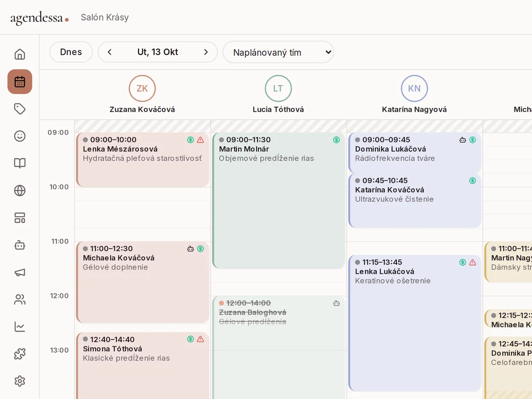This screenshot has height=399, width=532.
Task: Open the megaphone marketing icon
Action: point(20,272)
